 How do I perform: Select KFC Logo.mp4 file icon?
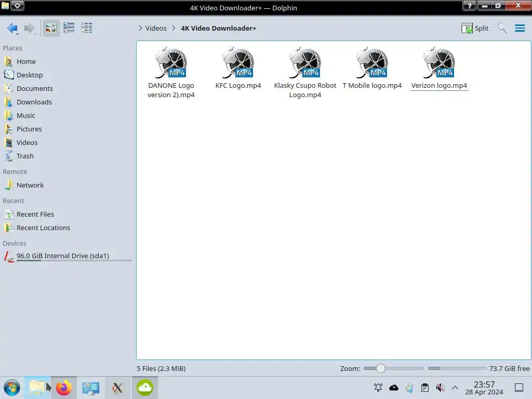(238, 63)
